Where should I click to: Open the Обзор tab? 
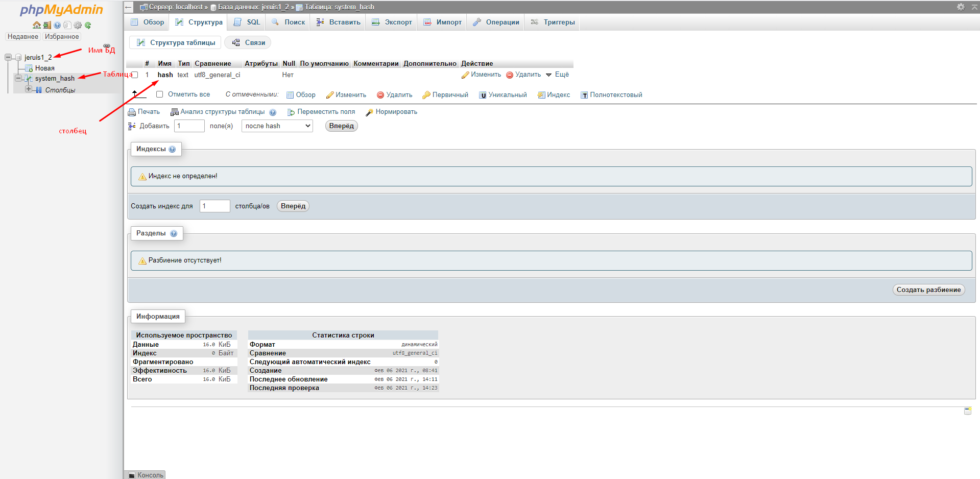[x=147, y=22]
